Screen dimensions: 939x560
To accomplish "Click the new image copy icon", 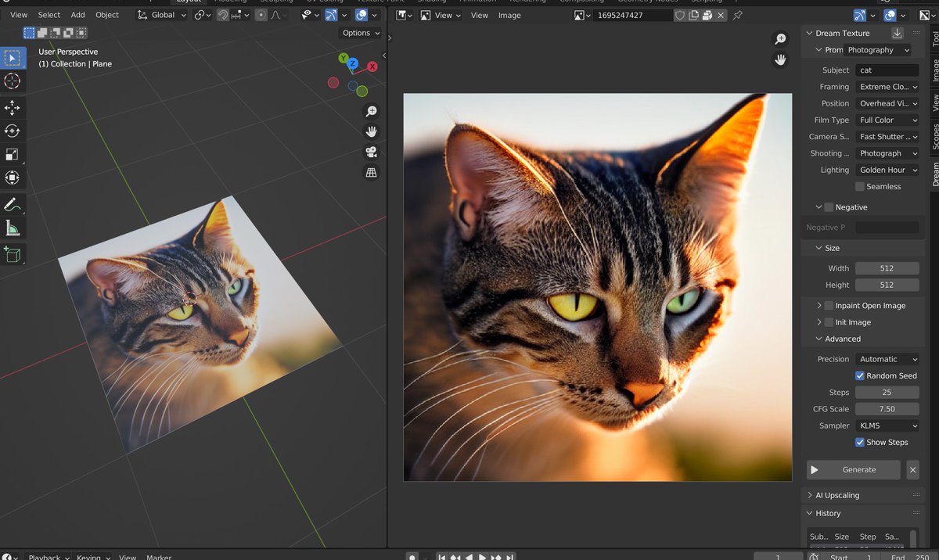I will [693, 15].
